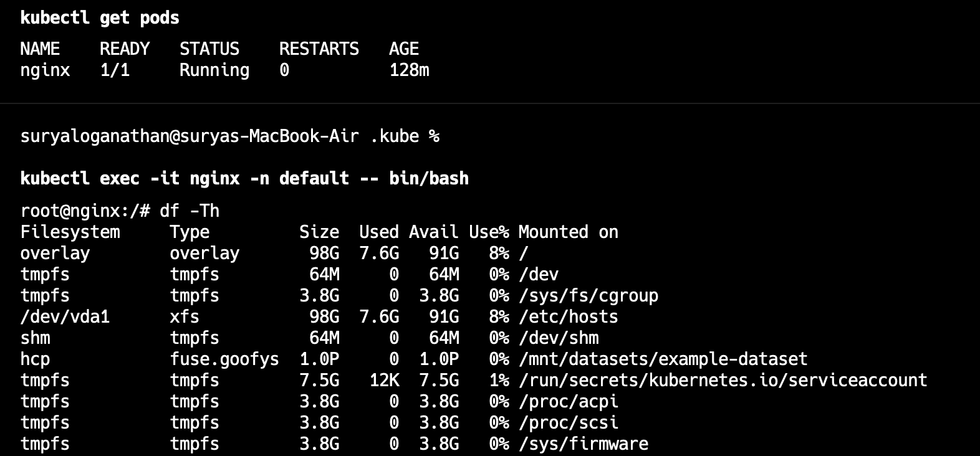Click the AGE value '128m'

[x=409, y=70]
